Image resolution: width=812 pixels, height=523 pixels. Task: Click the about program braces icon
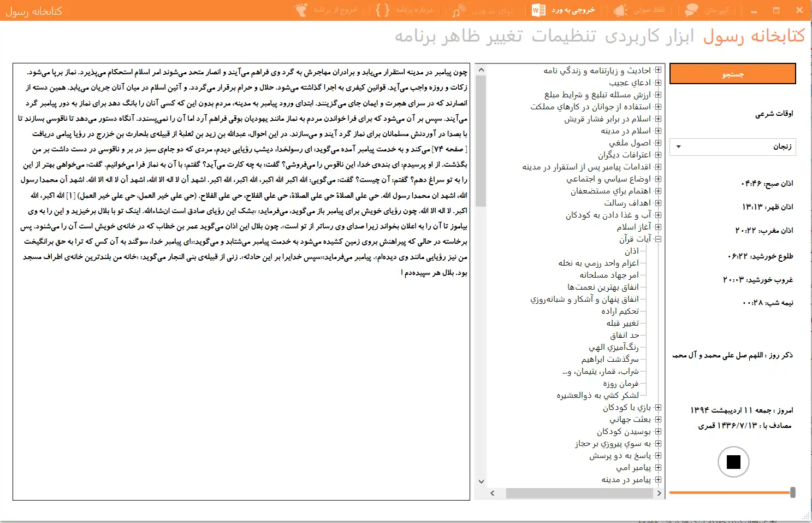tap(383, 10)
